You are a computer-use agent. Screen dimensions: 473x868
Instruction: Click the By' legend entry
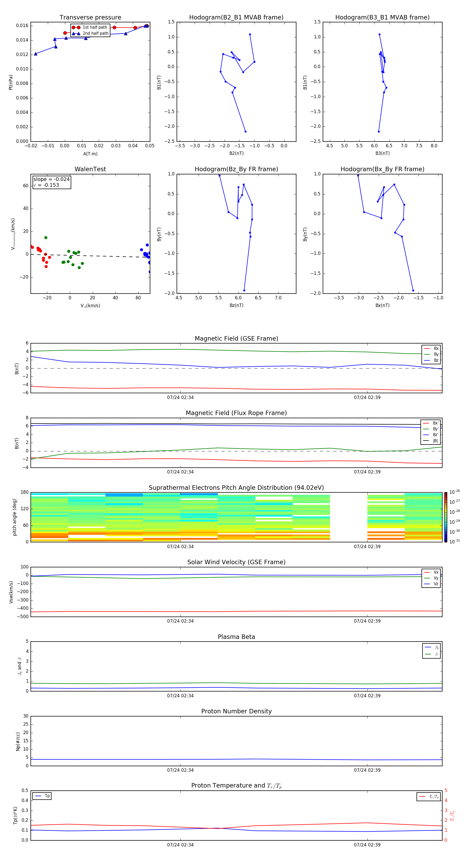[x=431, y=429]
